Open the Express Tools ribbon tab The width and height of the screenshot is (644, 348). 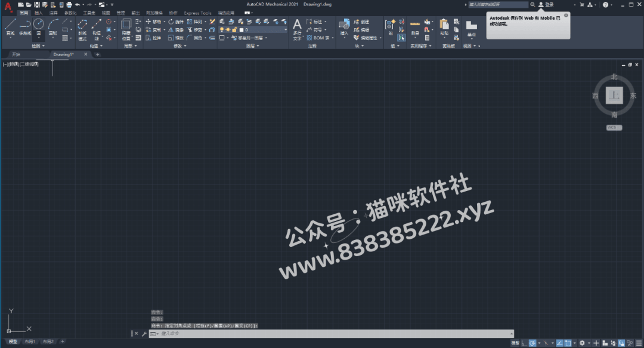(197, 13)
